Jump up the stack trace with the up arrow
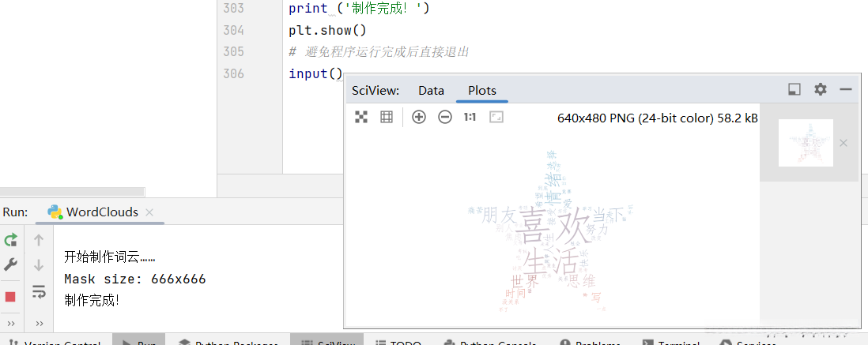The width and height of the screenshot is (868, 345). 38,240
